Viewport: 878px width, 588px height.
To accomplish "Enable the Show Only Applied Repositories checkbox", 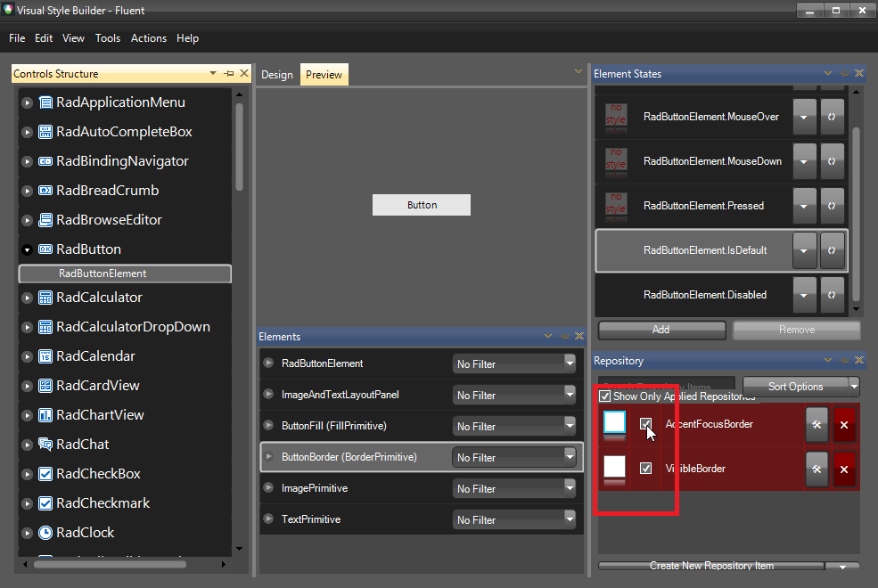I will coord(605,396).
